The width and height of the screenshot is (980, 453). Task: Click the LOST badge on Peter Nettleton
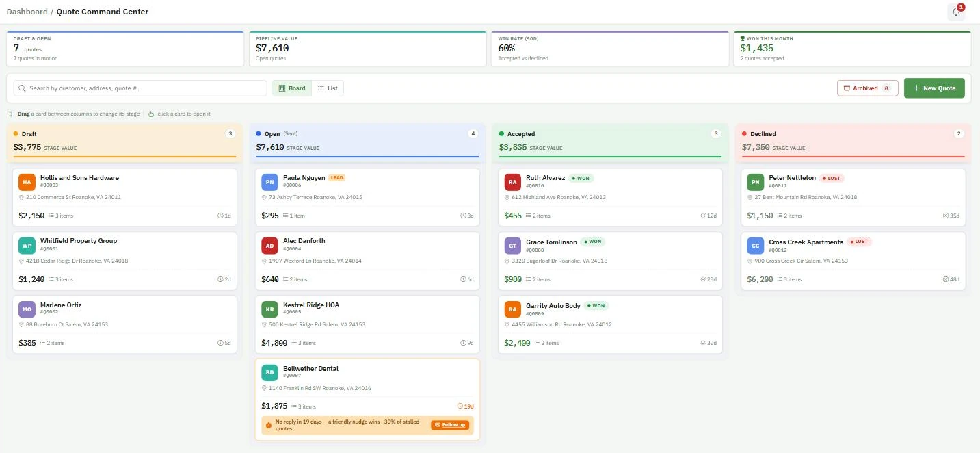click(832, 178)
